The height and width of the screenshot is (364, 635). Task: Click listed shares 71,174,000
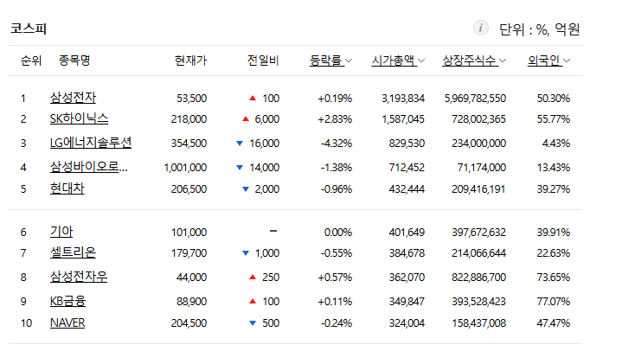tap(482, 168)
